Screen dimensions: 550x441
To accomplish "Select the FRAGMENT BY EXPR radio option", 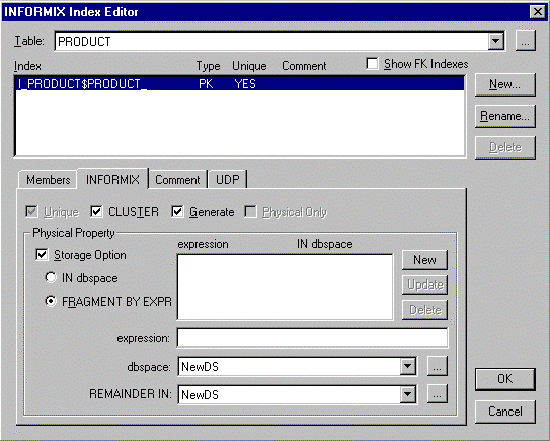I will coord(51,301).
